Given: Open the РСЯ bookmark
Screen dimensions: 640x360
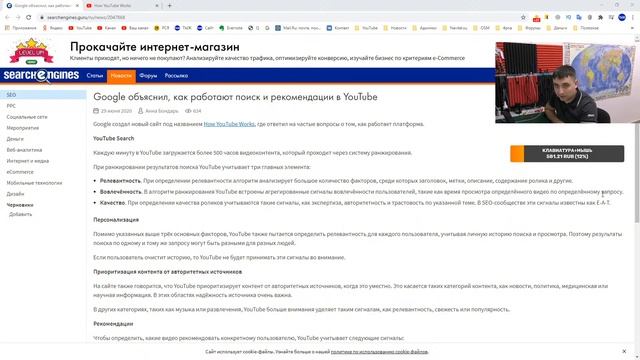Looking at the screenshot, I should coord(162,28).
